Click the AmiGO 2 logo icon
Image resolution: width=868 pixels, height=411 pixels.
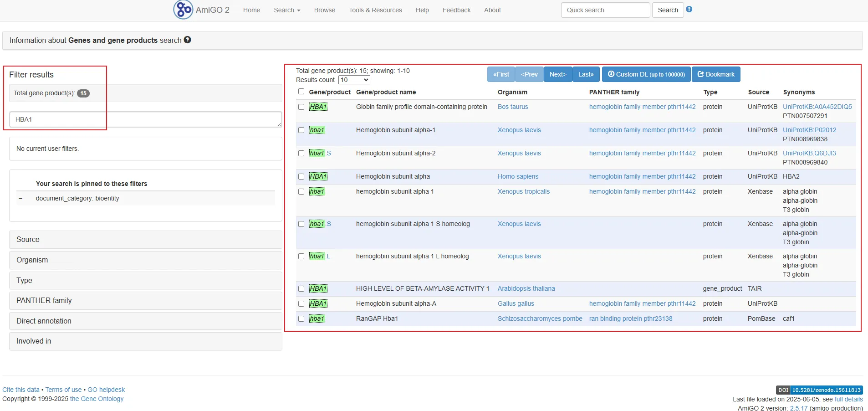(183, 10)
